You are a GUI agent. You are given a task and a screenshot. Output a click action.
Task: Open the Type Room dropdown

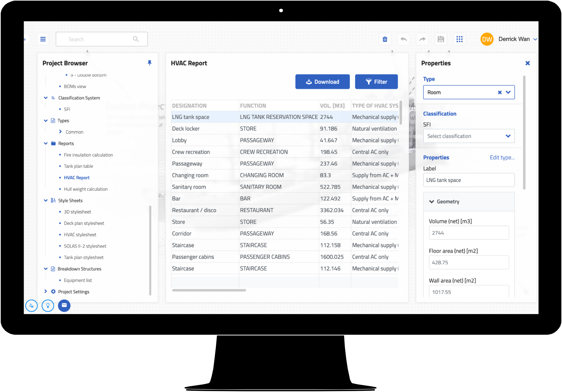(x=508, y=92)
